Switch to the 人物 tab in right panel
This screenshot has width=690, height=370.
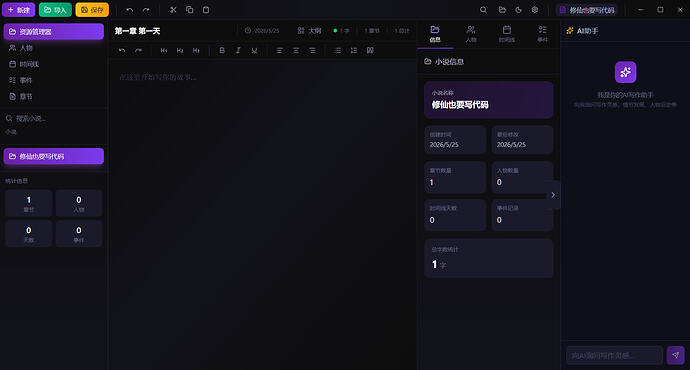471,34
